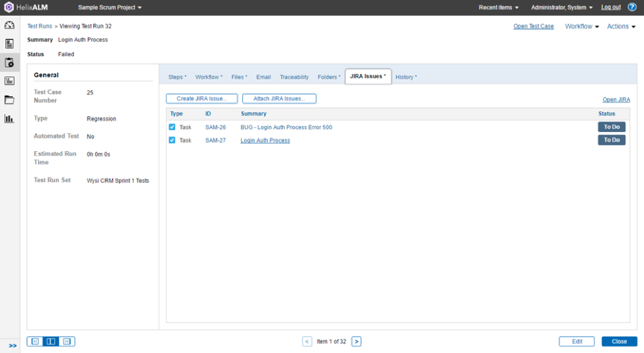The width and height of the screenshot is (644, 353).
Task: Click the To Do status for SAM-27
Action: point(612,140)
